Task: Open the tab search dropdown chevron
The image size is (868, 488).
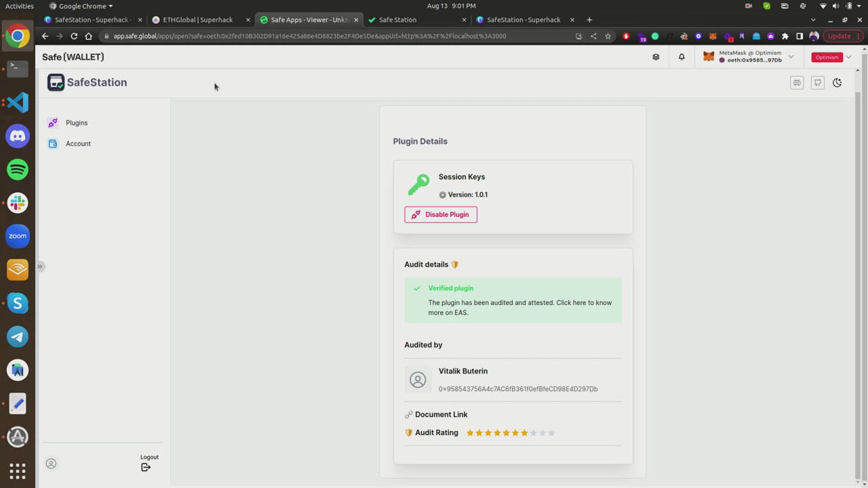Action: click(x=813, y=20)
